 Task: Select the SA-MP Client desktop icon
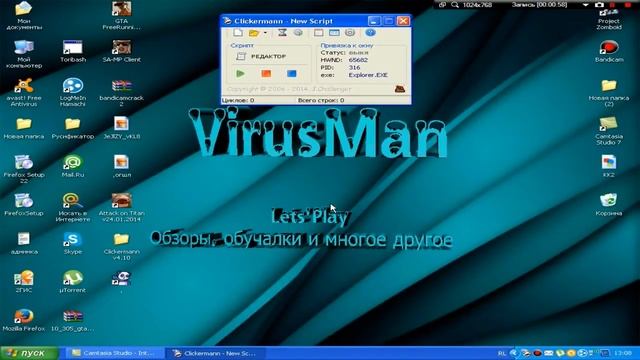[x=122, y=51]
